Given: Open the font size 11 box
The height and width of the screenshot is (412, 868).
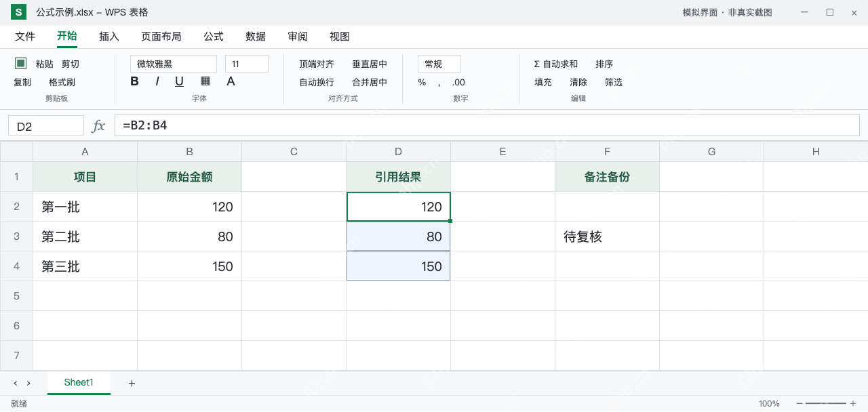Looking at the screenshot, I should click(x=247, y=64).
